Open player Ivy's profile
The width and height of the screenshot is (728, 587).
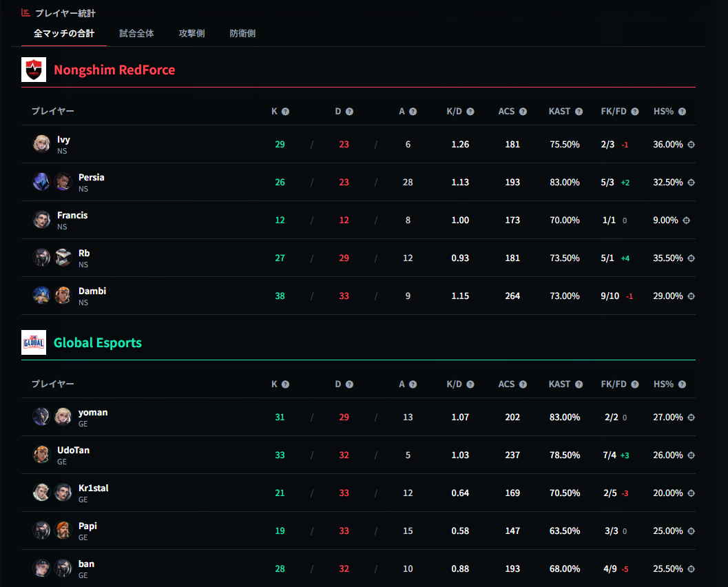[x=63, y=140]
